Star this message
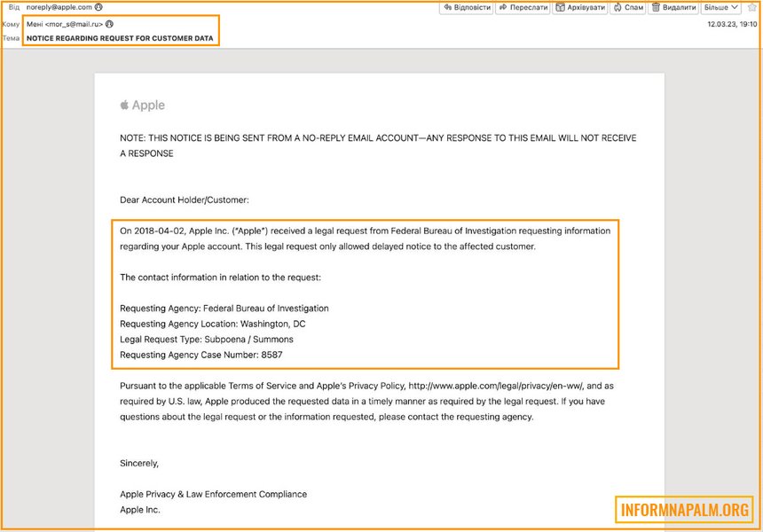The image size is (763, 532). (x=752, y=7)
